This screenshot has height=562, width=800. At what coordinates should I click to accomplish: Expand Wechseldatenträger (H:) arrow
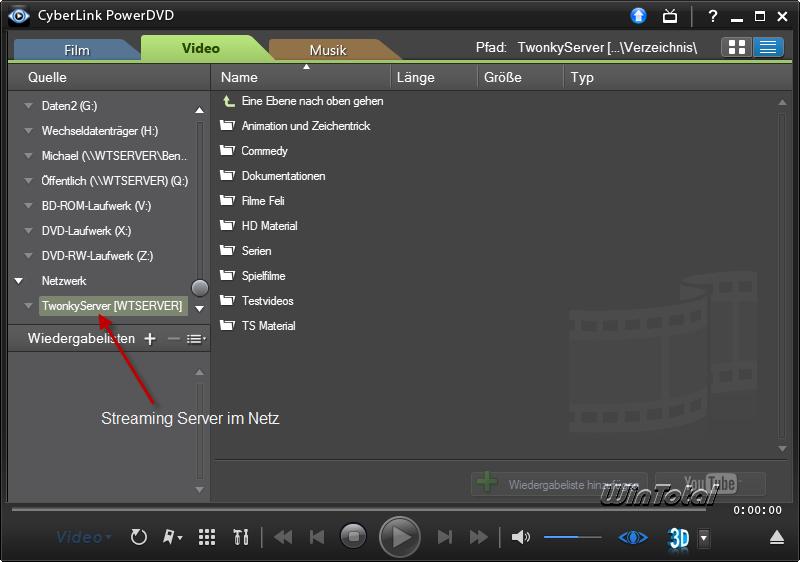coord(29,131)
